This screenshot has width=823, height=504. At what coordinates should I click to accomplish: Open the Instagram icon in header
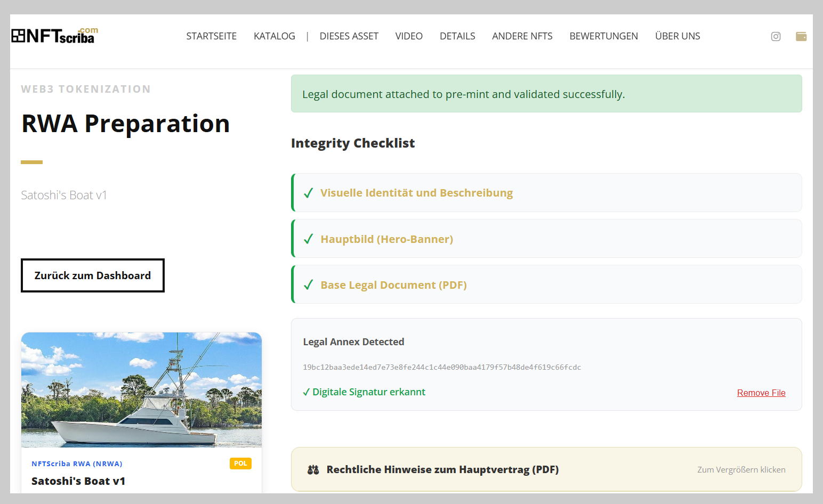point(776,36)
